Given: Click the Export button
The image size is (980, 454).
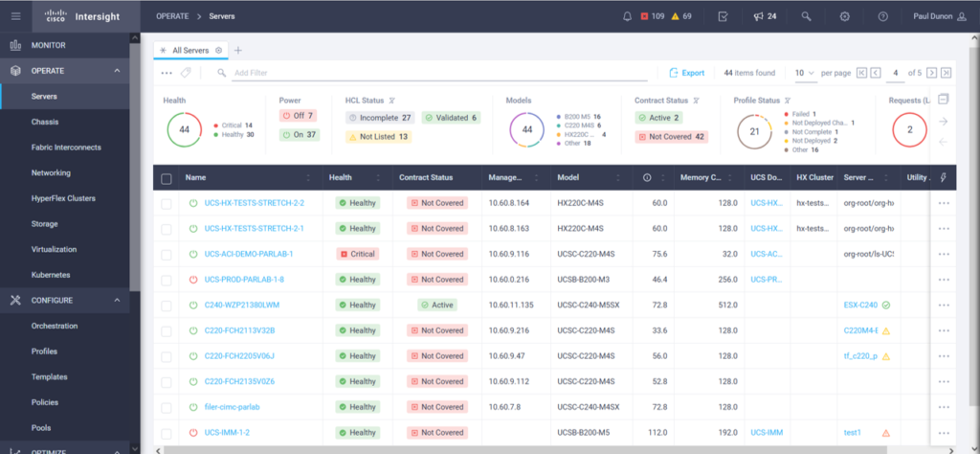Looking at the screenshot, I should (686, 73).
